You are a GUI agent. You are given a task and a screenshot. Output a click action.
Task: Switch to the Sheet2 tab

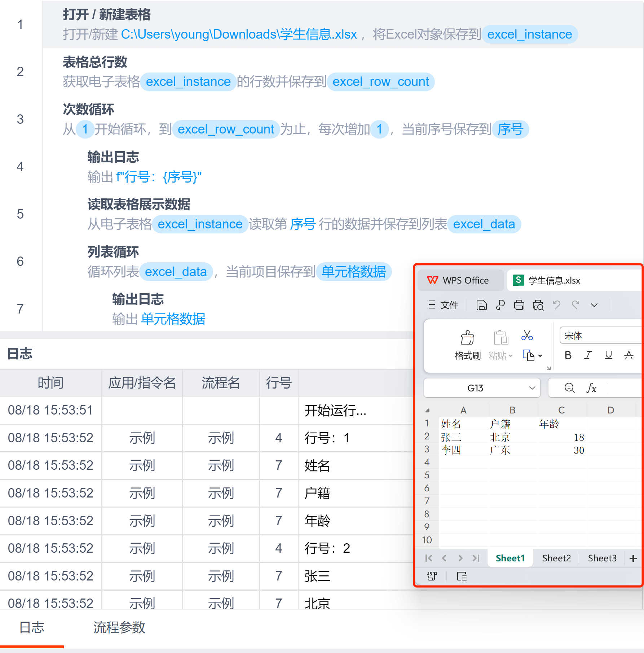556,558
